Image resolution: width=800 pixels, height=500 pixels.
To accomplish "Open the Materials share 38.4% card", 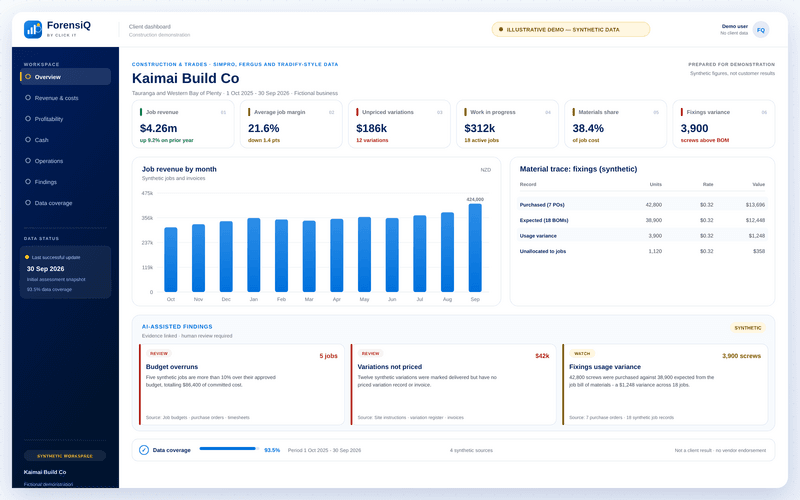I will point(616,124).
